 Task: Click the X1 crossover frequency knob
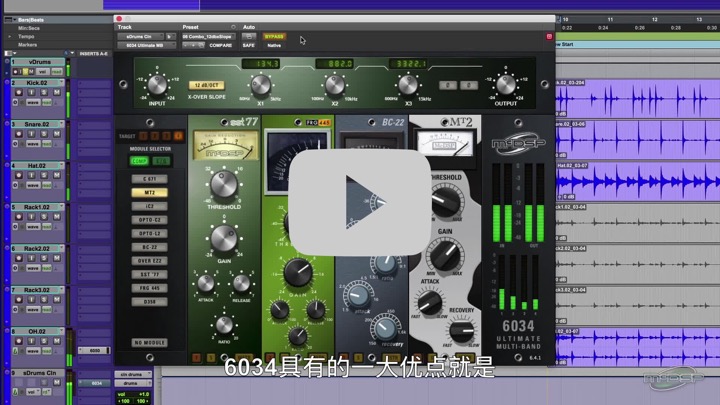tap(260, 85)
